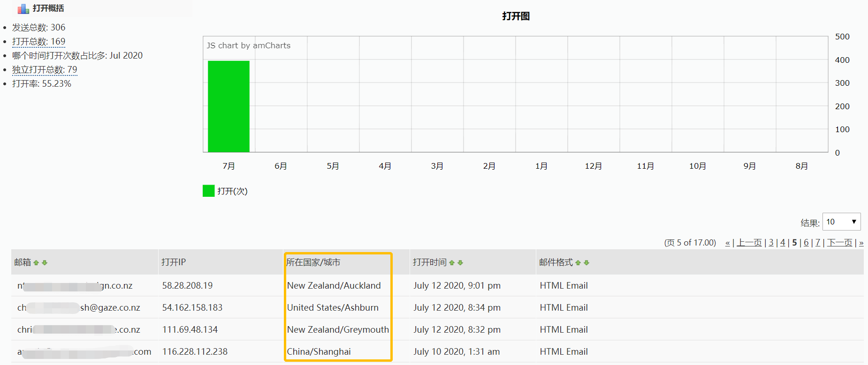Click the 6月 axis label
This screenshot has width=868, height=365.
click(281, 166)
